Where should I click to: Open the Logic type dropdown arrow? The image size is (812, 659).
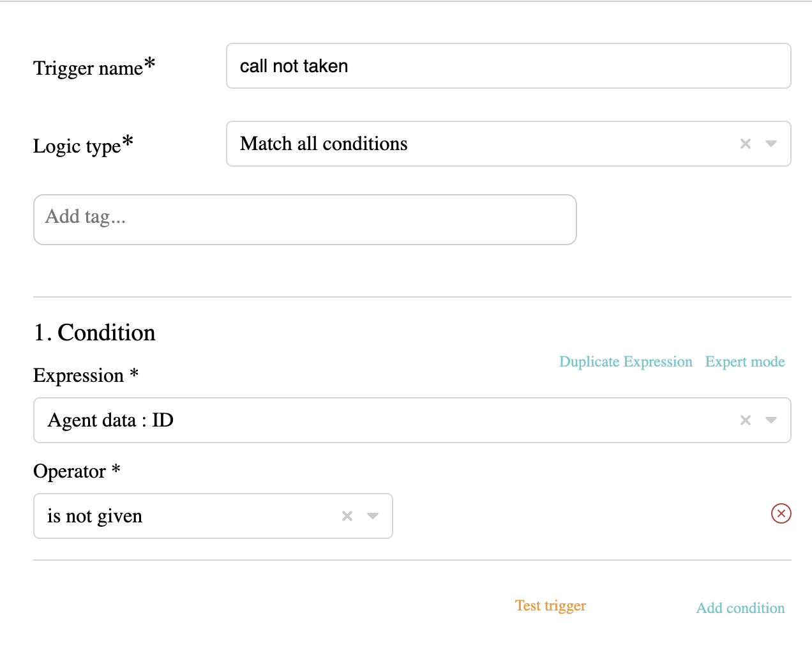[x=771, y=144]
